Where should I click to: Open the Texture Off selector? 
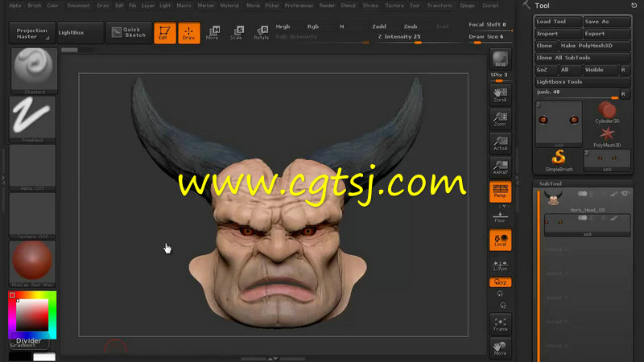[32, 216]
